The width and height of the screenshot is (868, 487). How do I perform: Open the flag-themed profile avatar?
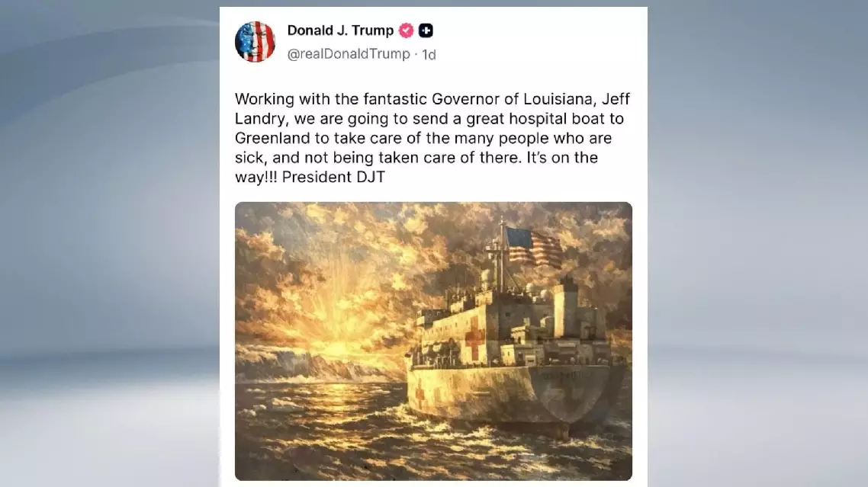256,41
